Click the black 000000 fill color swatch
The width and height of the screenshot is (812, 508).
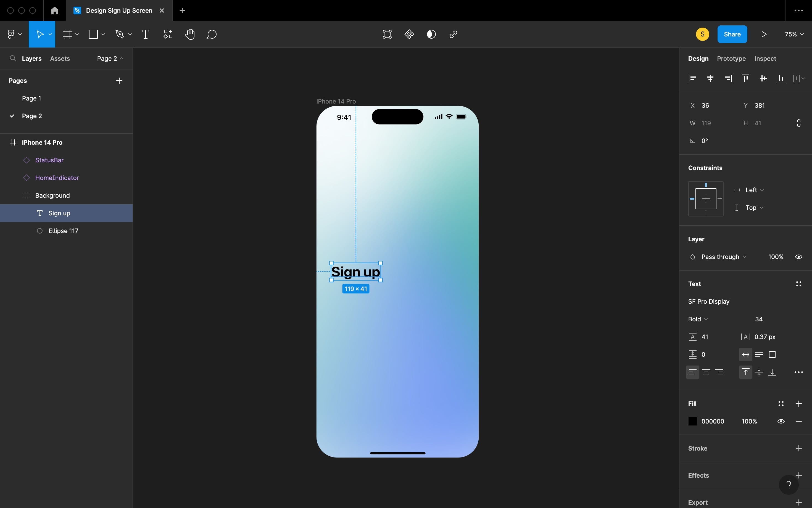692,421
